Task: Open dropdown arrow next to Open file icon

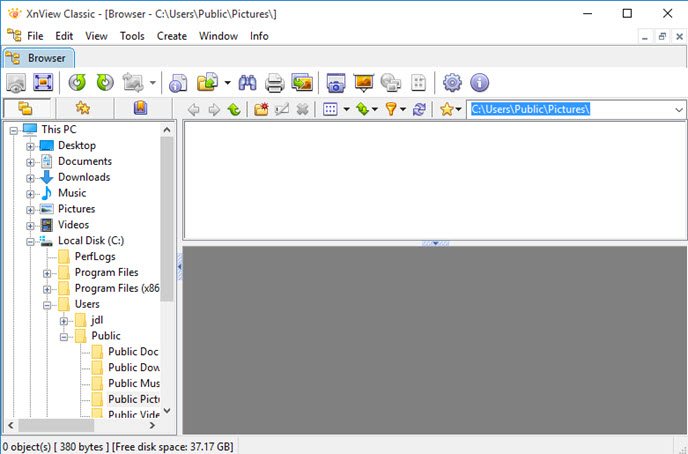Action: pos(227,82)
